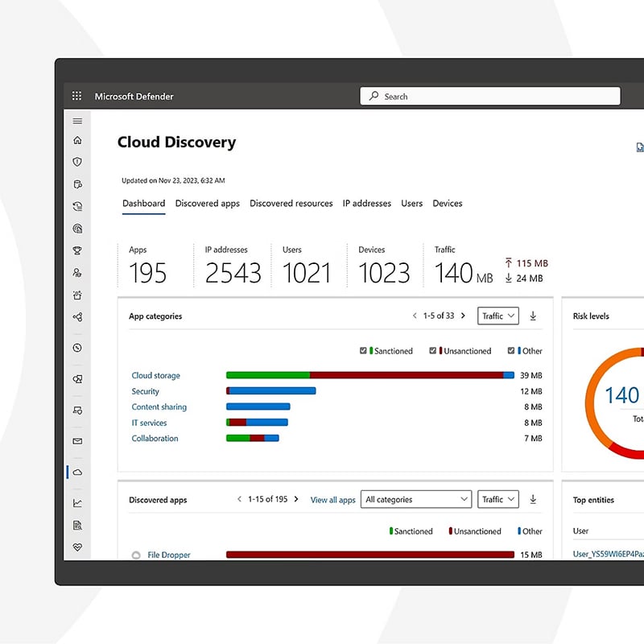Open the Cloud storage category link
Viewport: 644px width, 644px height.
pos(155,375)
